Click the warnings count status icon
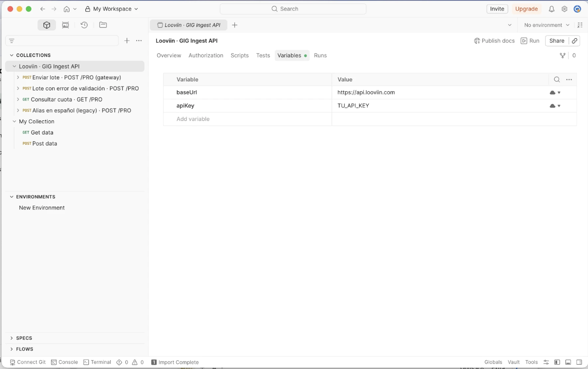Image resolution: width=588 pixels, height=369 pixels. [x=138, y=362]
